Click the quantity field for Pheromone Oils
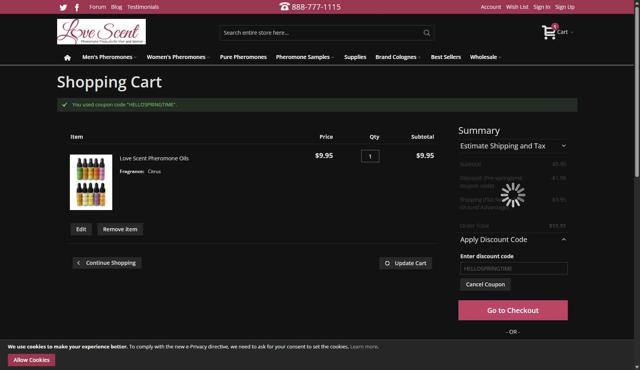The image size is (640, 370). click(370, 156)
